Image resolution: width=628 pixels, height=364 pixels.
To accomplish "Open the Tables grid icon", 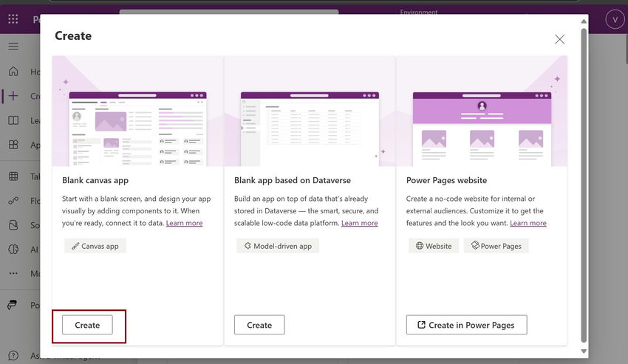I will click(x=13, y=176).
